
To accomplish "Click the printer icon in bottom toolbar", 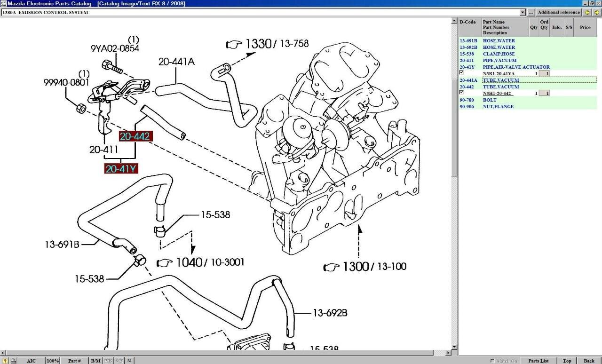I will [x=13, y=361].
